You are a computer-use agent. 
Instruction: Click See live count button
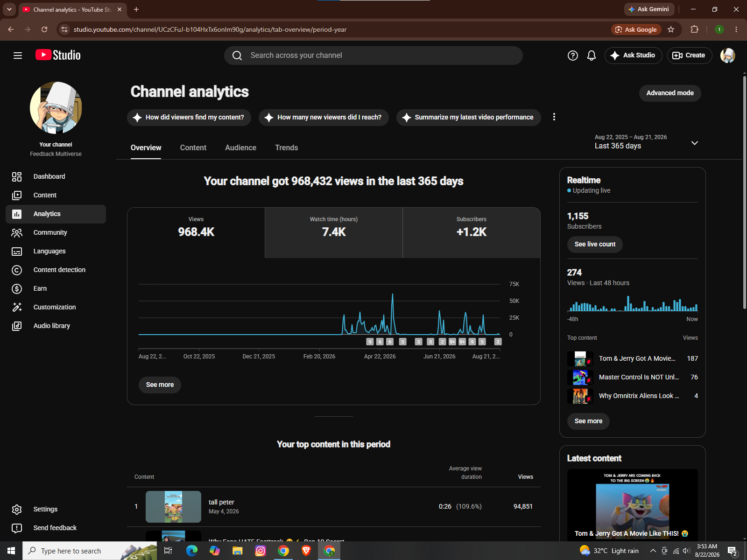pos(595,245)
